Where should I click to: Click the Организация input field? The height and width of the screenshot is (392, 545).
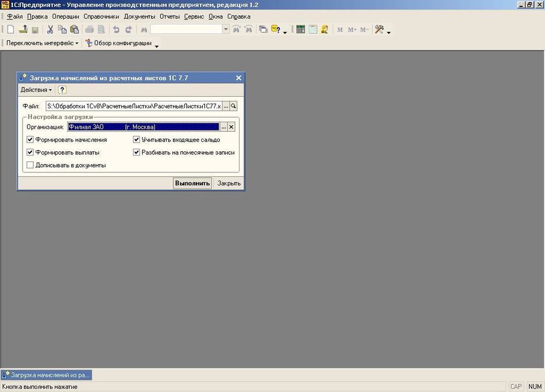(143, 127)
